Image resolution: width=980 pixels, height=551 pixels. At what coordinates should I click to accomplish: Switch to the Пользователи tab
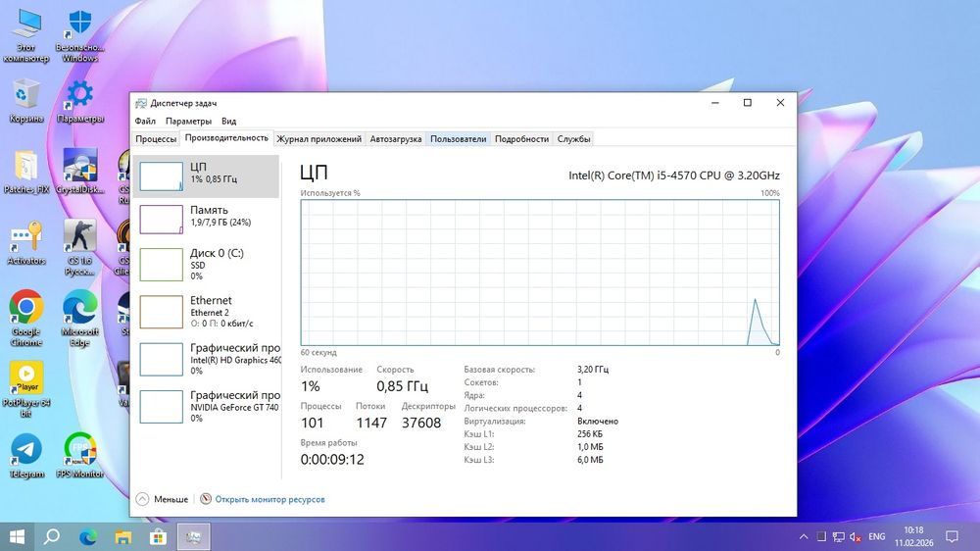[458, 139]
